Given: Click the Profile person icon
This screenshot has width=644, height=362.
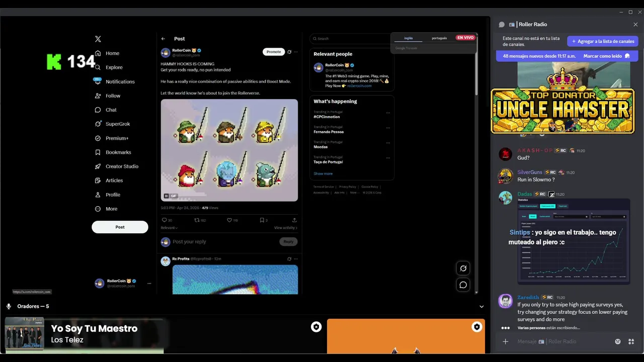Looking at the screenshot, I should click(x=98, y=195).
